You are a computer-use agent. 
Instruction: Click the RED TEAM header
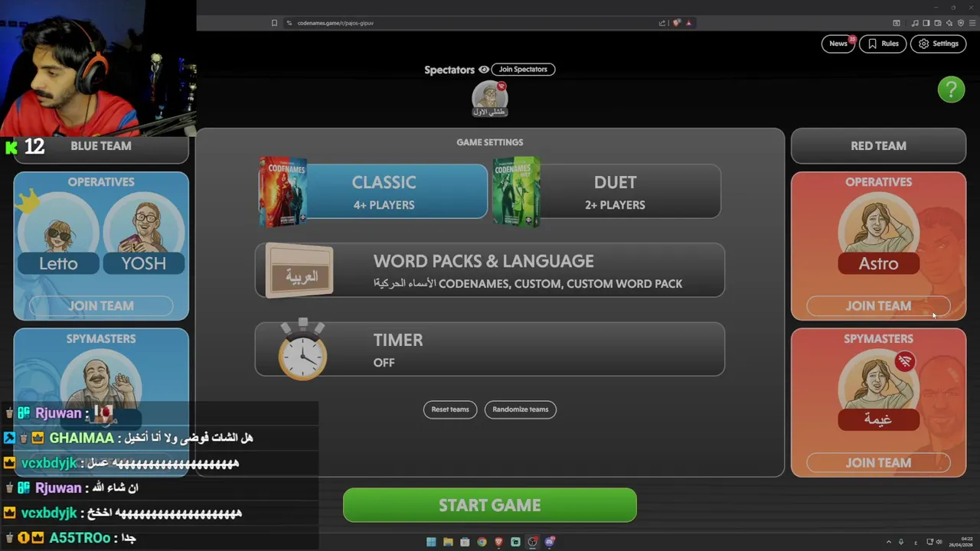(x=878, y=145)
